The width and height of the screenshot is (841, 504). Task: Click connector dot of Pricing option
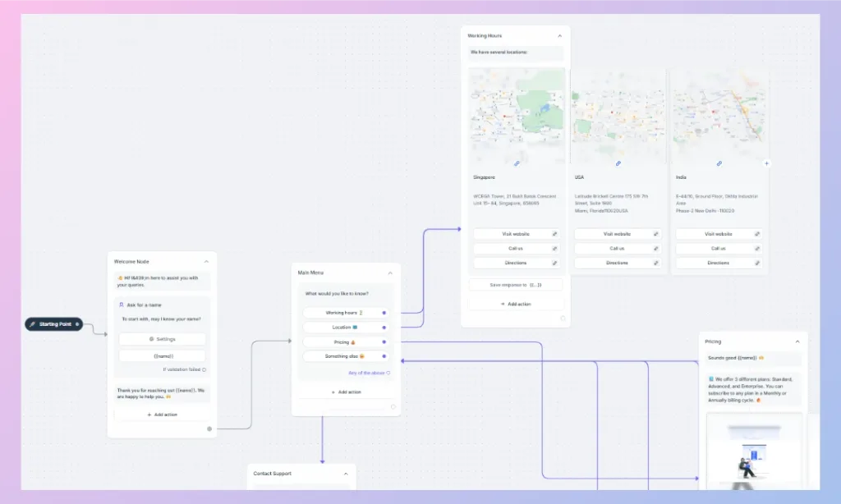[384, 341]
